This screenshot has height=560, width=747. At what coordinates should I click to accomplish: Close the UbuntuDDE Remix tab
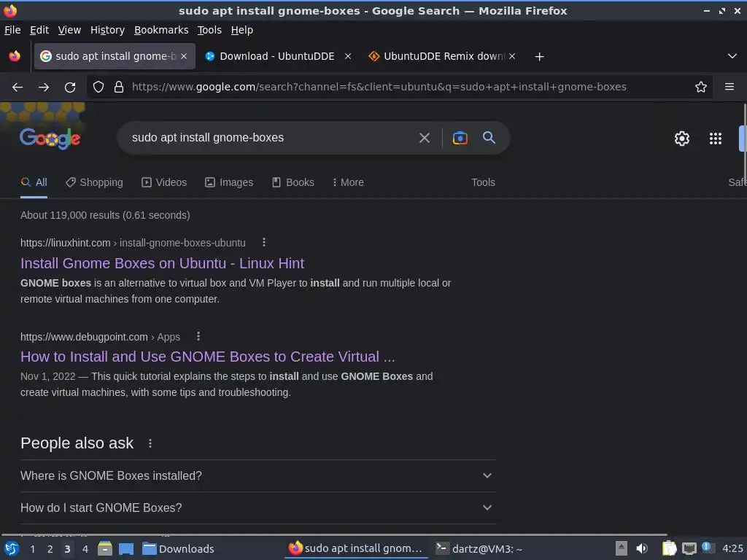click(x=511, y=56)
